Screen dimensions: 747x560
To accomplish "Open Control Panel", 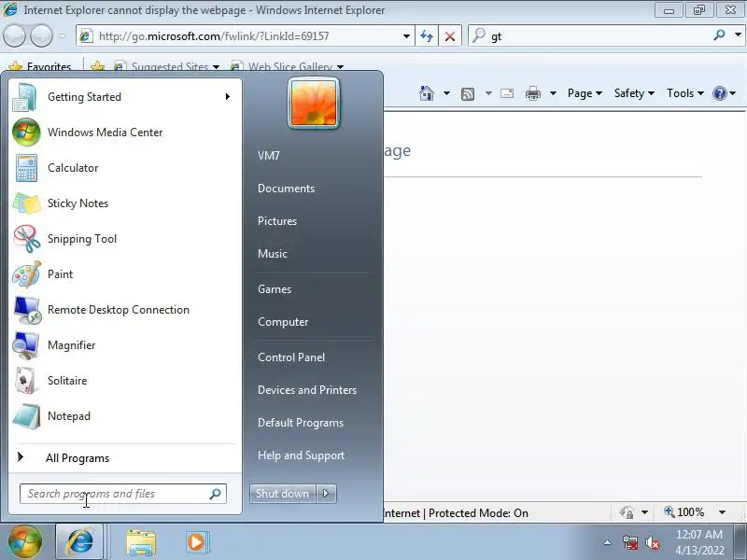I will [x=291, y=357].
